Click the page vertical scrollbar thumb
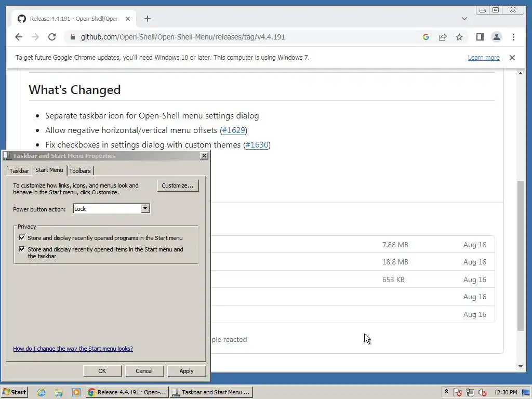 point(521,256)
